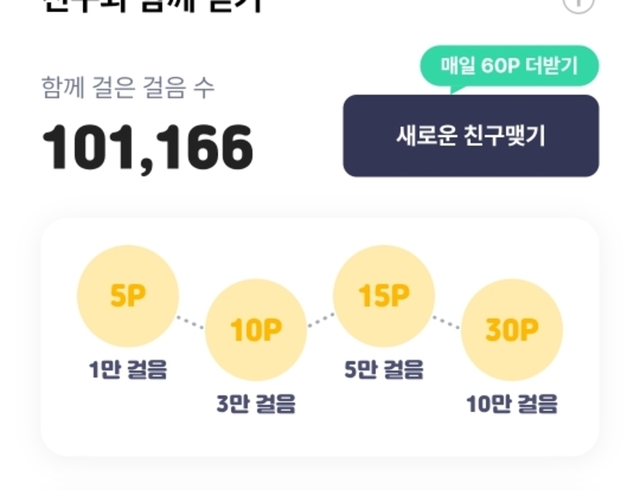This screenshot has width=640, height=490.
Task: Tap the 1만 걸음 milestone label
Action: pyautogui.click(x=128, y=370)
